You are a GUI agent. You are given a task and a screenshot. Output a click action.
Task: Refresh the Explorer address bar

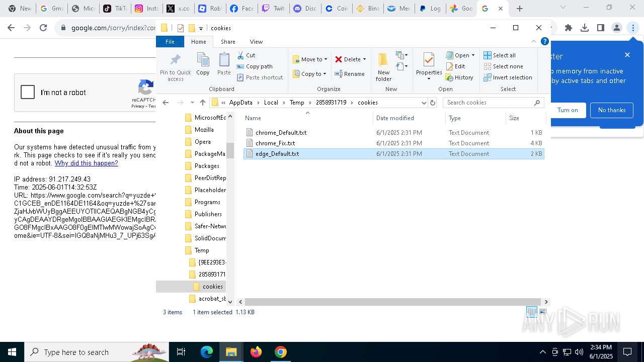(x=433, y=103)
